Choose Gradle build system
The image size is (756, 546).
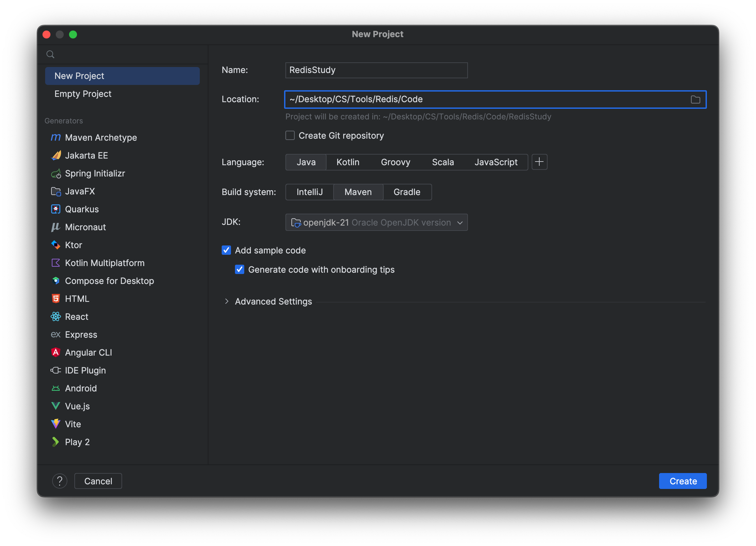coord(407,192)
